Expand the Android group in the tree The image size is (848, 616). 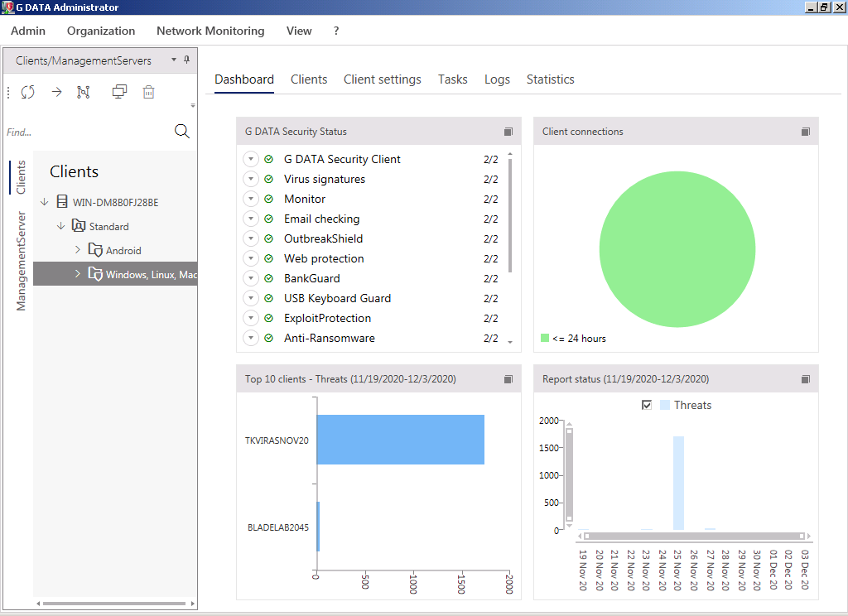[x=78, y=250]
